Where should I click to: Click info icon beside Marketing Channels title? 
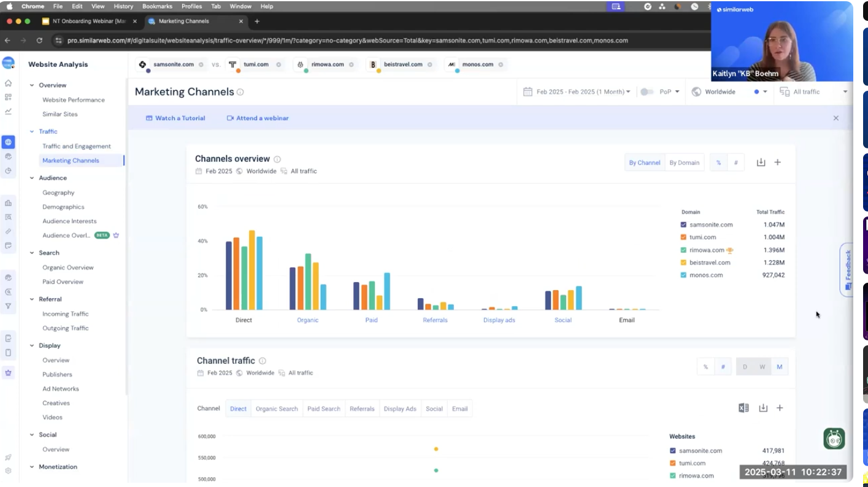click(x=240, y=92)
